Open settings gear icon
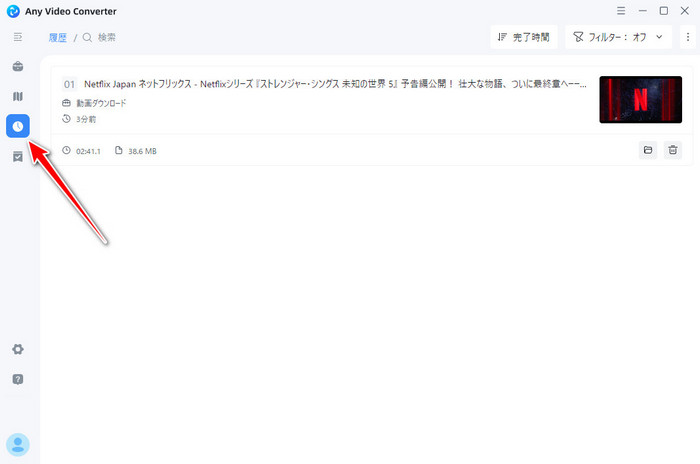Viewport: 700px width, 464px height. (x=18, y=349)
